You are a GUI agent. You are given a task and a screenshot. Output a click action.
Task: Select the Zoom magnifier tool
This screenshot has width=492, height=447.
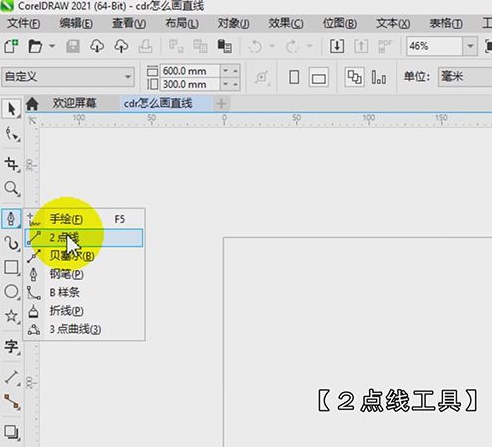[12, 189]
